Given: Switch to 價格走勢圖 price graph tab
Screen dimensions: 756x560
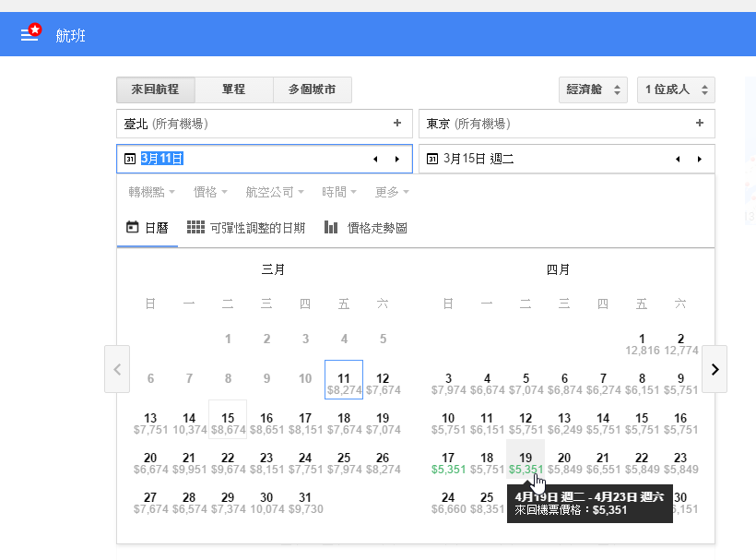Looking at the screenshot, I should [x=366, y=228].
